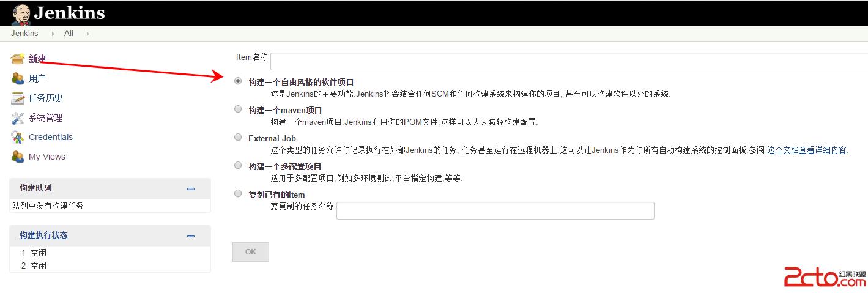Click executor 1 空闲 row
The height and width of the screenshot is (293, 868).
coord(110,253)
